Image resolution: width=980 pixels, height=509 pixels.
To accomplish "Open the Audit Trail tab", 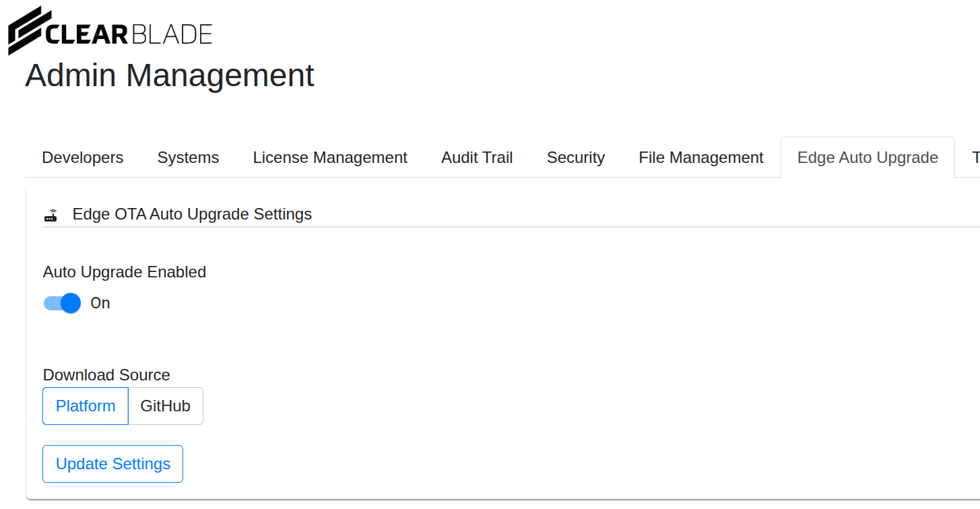I will [x=477, y=158].
